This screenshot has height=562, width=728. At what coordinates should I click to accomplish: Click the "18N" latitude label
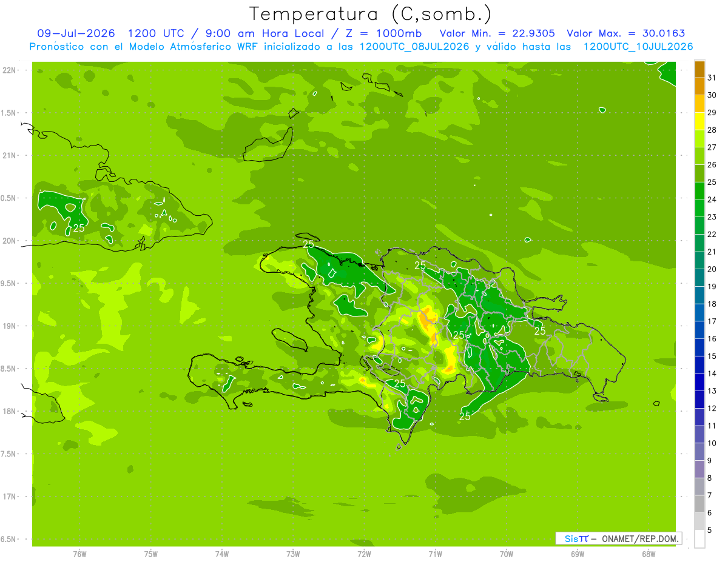(9, 411)
